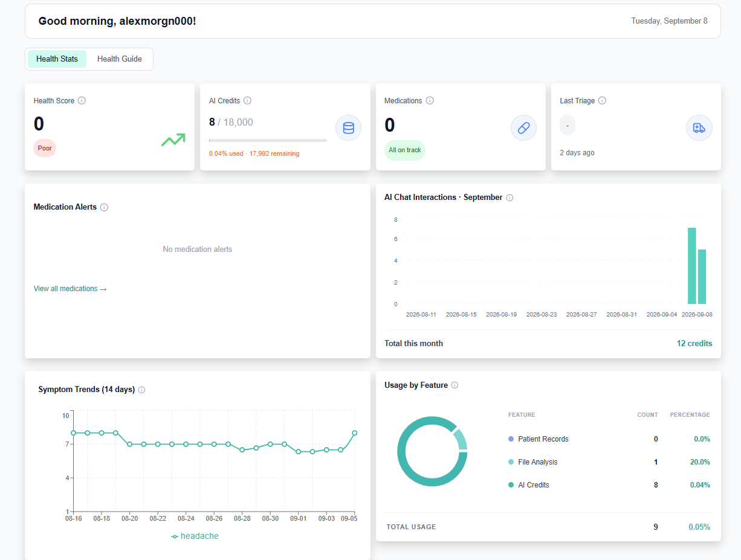Click the pill icon in the Medications card
741x560 pixels.
click(x=523, y=128)
